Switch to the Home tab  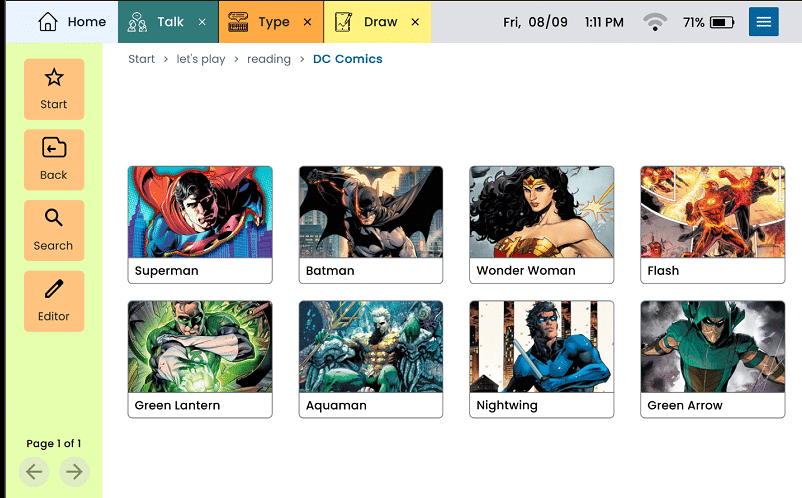coord(71,22)
